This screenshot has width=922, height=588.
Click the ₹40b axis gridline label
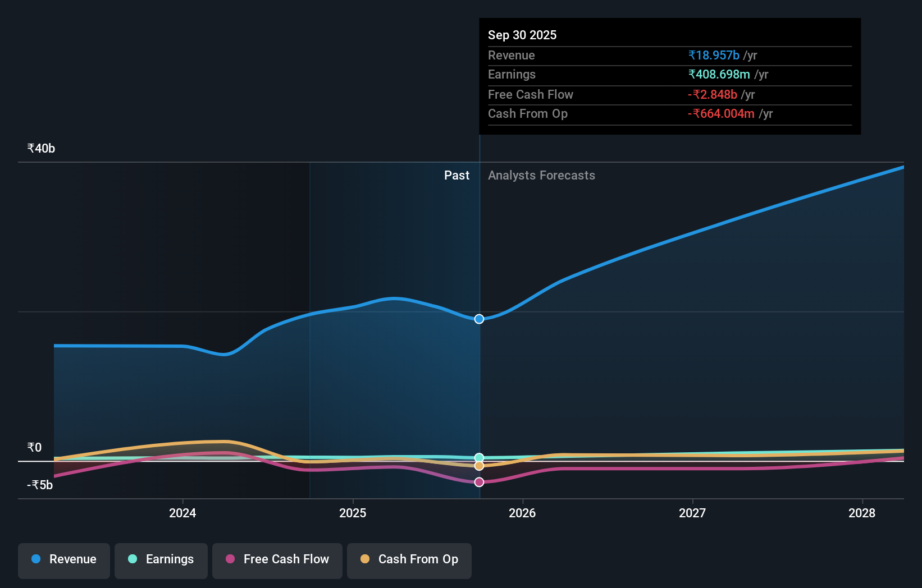pyautogui.click(x=40, y=148)
